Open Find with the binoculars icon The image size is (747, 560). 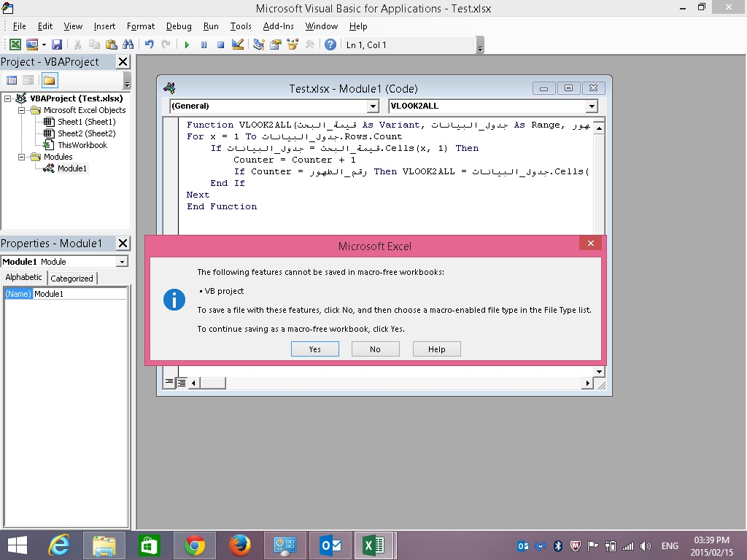coord(128,44)
